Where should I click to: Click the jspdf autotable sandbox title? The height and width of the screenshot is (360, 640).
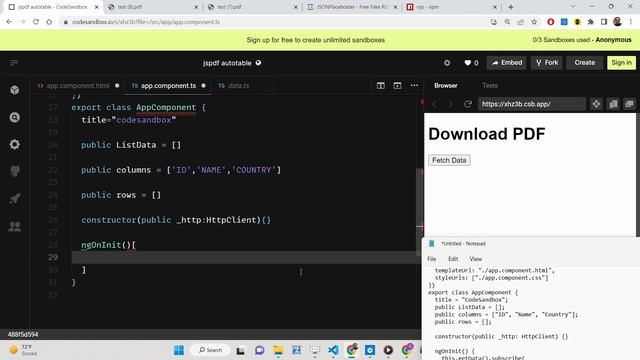click(227, 63)
